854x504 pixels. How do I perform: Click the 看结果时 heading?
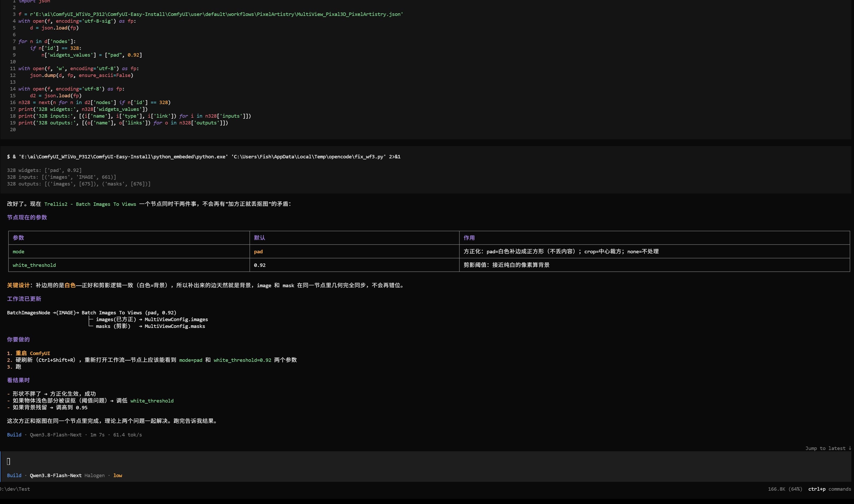click(18, 380)
